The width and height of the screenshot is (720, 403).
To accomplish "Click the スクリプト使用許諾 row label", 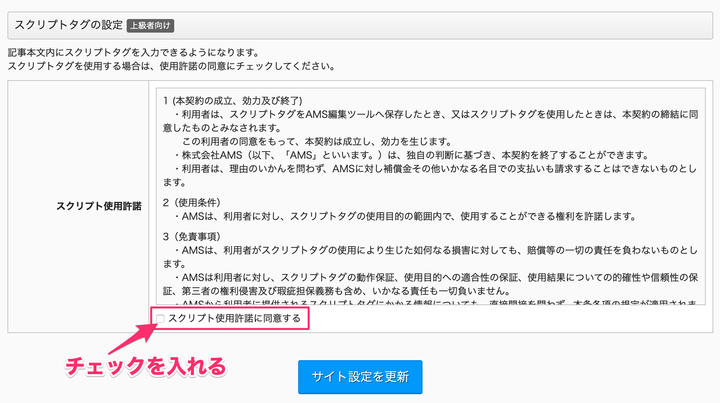I will [x=99, y=206].
